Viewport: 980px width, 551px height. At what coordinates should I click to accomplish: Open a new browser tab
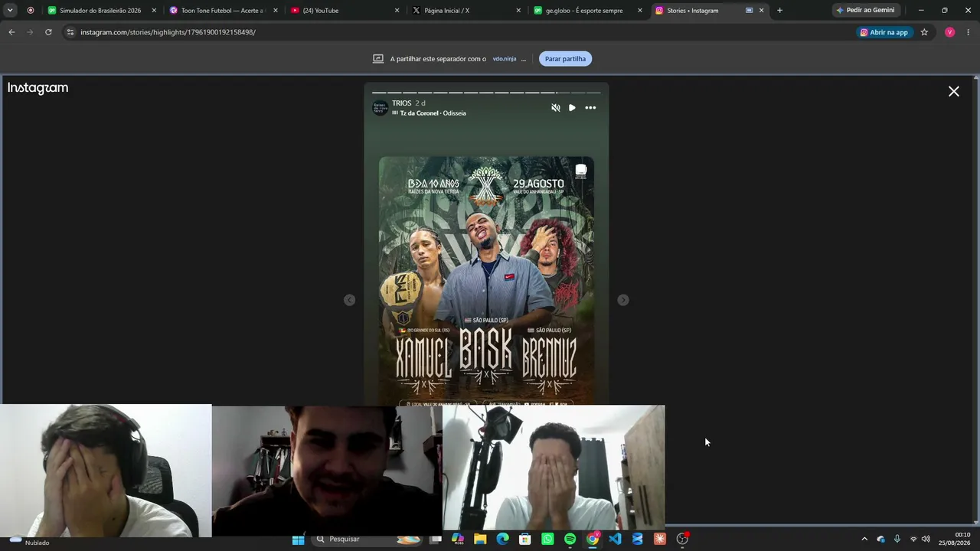tap(779, 11)
